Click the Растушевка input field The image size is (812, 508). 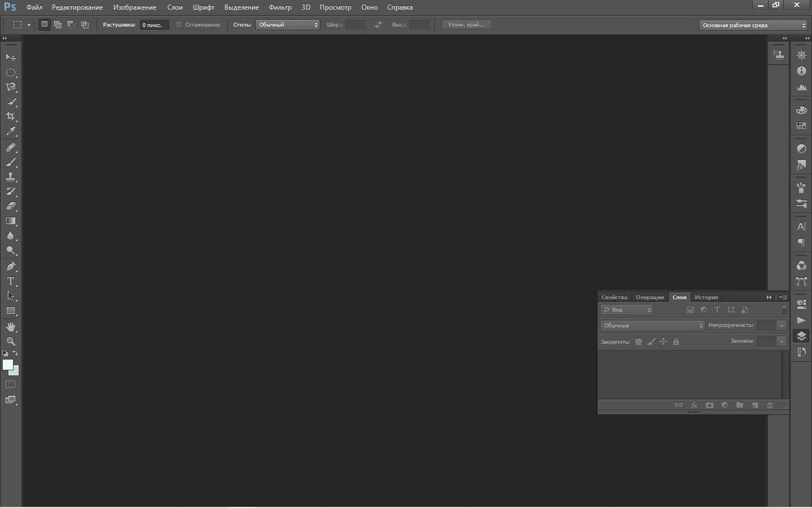coord(154,25)
